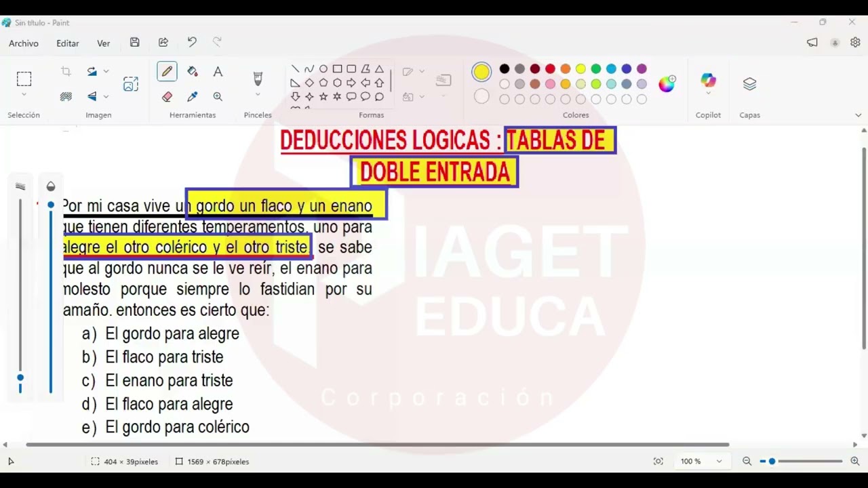This screenshot has width=868, height=488.
Task: Open the Archivo menu
Action: 24,43
